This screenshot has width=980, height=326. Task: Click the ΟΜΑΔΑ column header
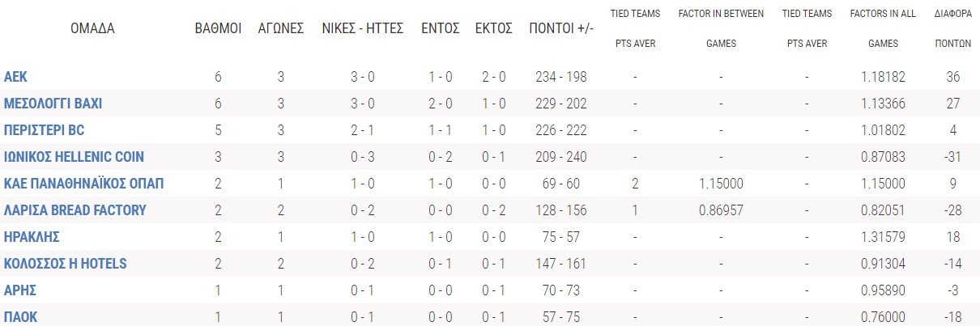(92, 28)
